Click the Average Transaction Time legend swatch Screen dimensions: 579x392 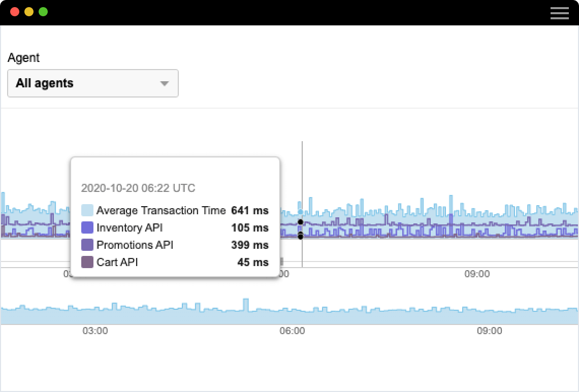pos(87,211)
